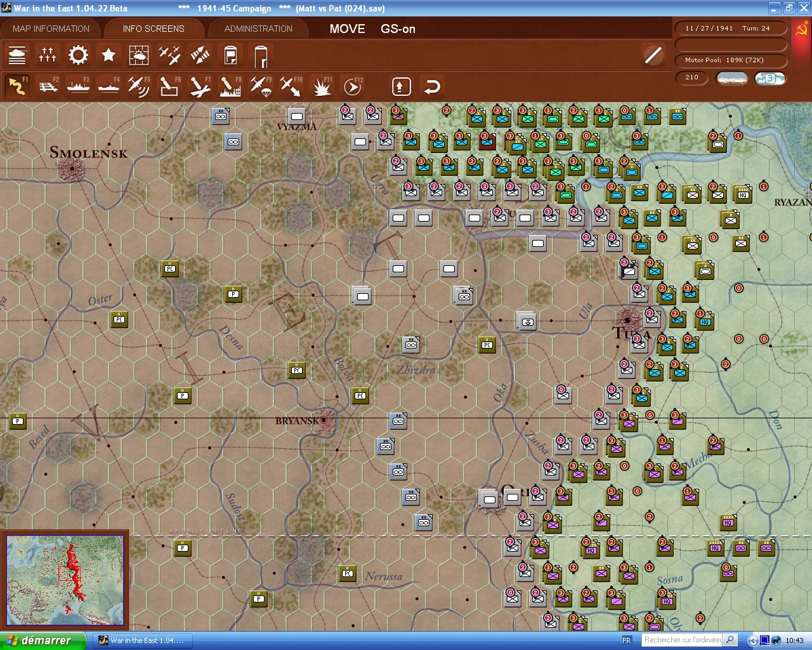812x650 pixels.
Task: Focus the Rechercher sur l'ordinateur search field
Action: coord(683,640)
